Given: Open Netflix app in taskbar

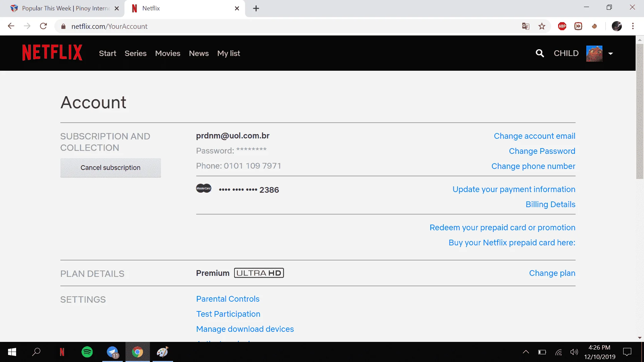Looking at the screenshot, I should pos(62,352).
